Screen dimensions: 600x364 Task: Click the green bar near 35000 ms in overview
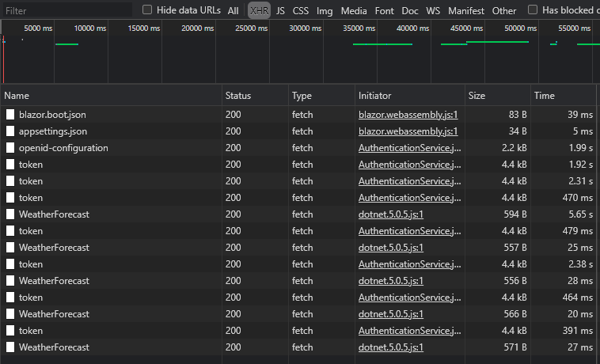(x=382, y=44)
